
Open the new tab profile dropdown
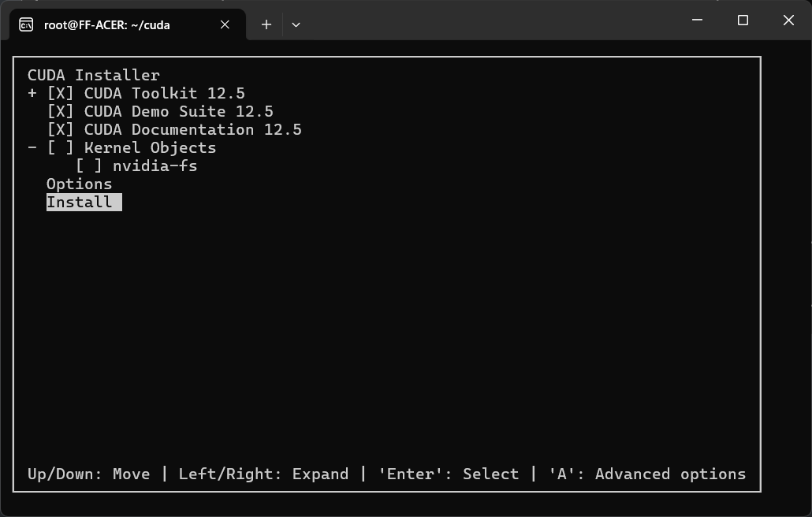click(x=296, y=24)
